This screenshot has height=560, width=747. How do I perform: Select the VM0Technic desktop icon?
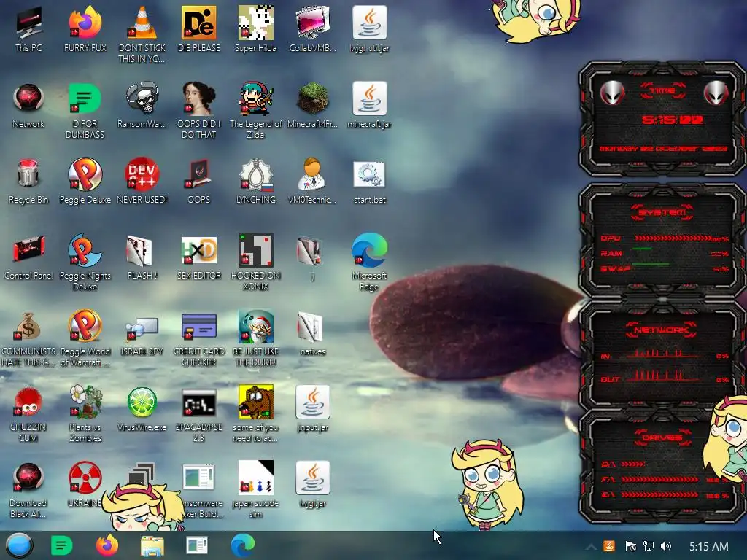[x=312, y=182]
